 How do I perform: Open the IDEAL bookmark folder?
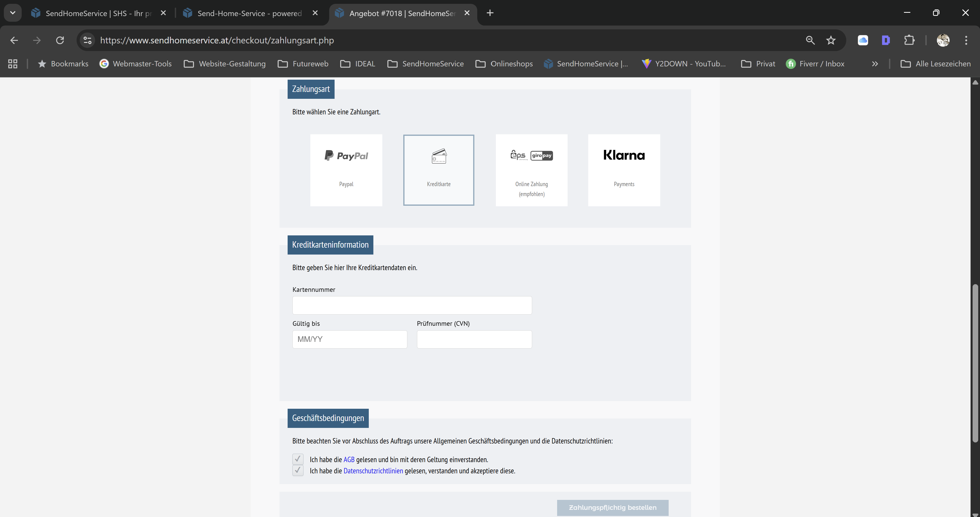(x=358, y=64)
